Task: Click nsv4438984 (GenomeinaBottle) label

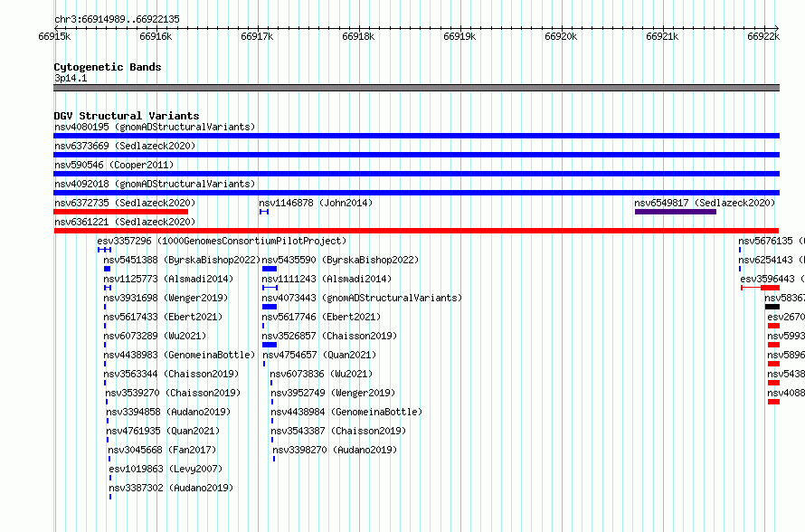Action: pos(346,412)
